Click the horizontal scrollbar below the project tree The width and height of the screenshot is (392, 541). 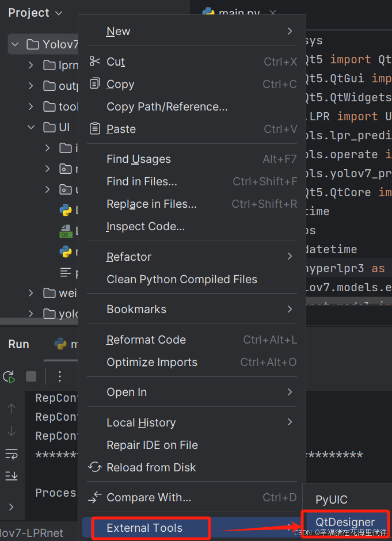pyautogui.click(x=37, y=321)
